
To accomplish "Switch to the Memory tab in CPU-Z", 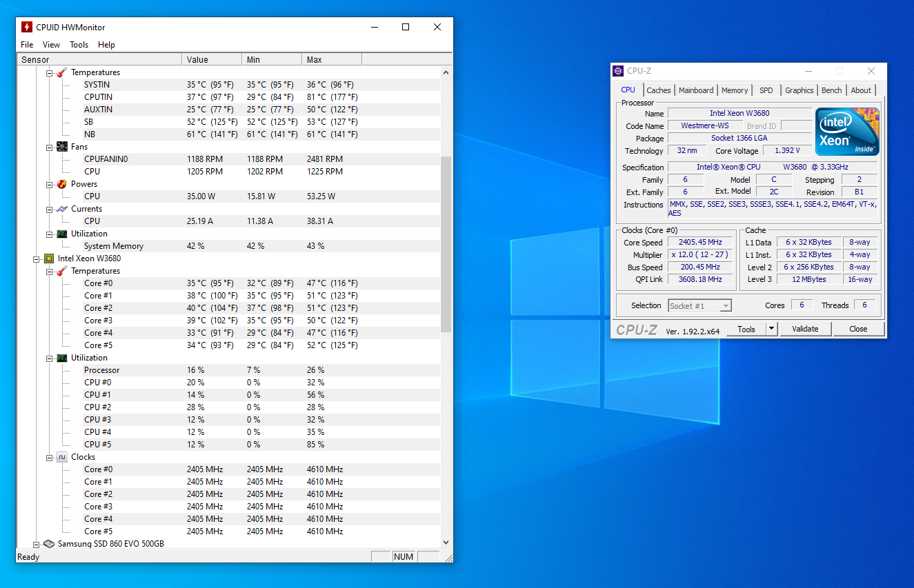I will tap(735, 90).
